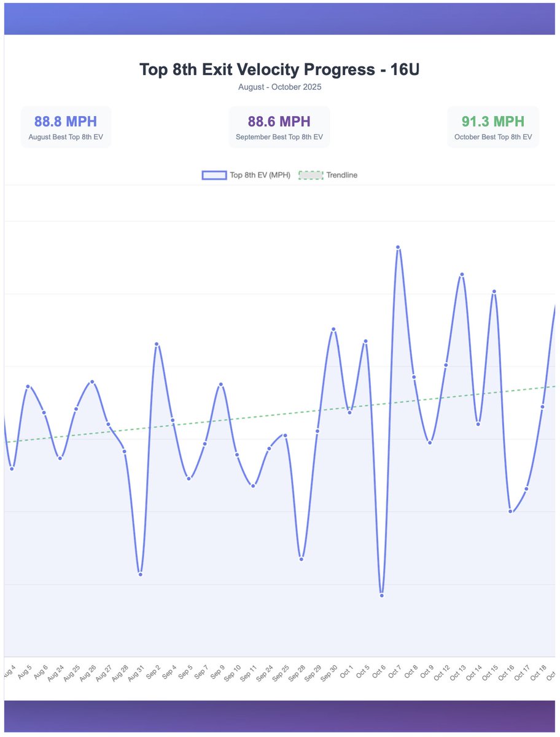The height and width of the screenshot is (737, 560).
Task: Click the Oct 1 x-axis label
Action: click(347, 672)
